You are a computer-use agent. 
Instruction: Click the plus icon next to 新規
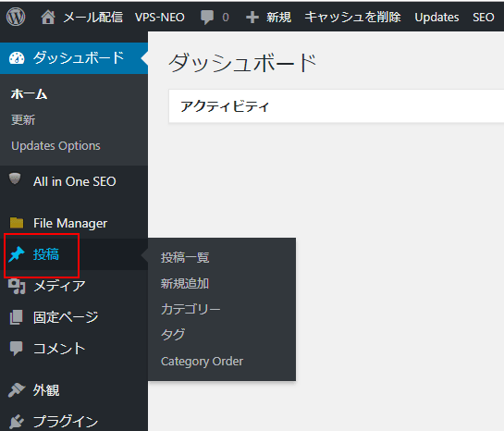coord(252,18)
